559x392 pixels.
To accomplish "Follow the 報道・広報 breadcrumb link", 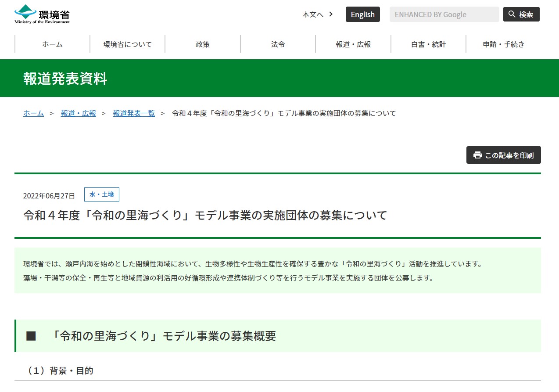I will pos(78,113).
